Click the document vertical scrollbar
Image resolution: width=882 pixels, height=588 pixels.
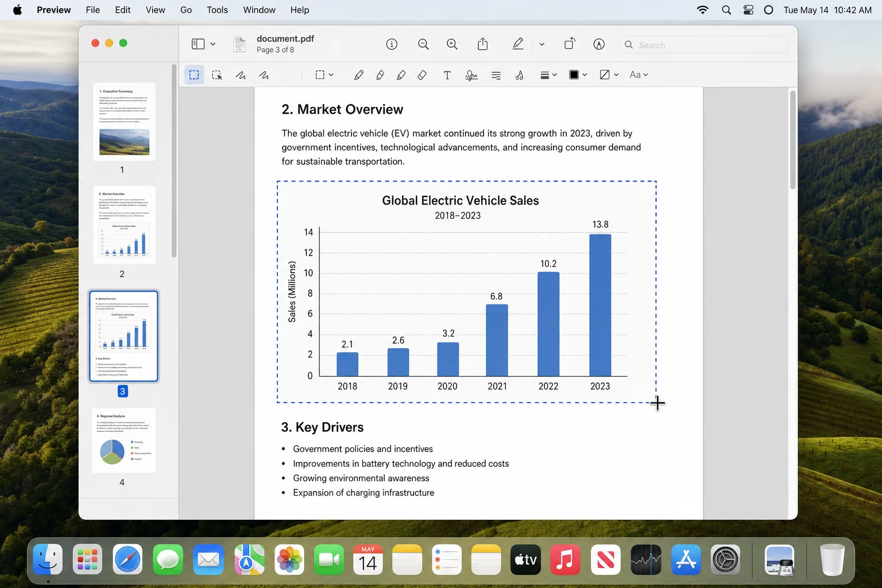point(792,140)
